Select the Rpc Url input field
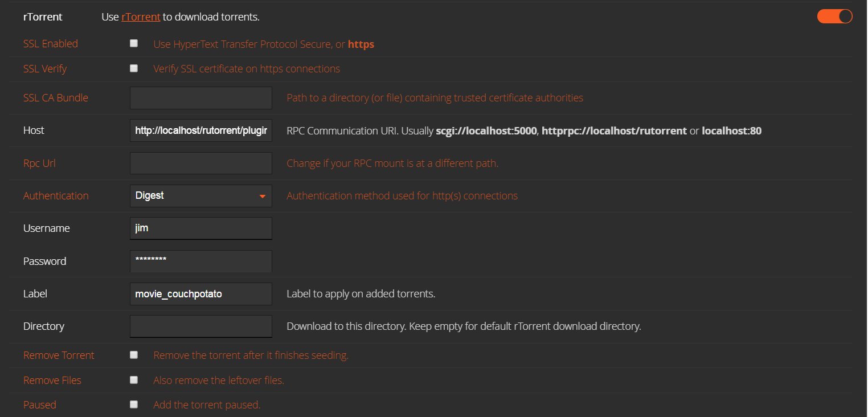 point(201,163)
